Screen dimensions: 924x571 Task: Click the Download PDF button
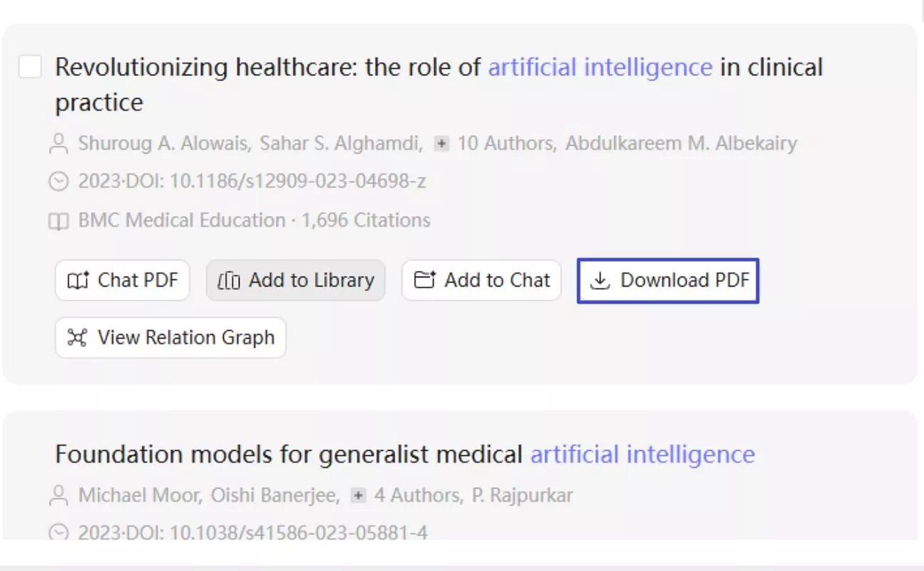pos(667,280)
